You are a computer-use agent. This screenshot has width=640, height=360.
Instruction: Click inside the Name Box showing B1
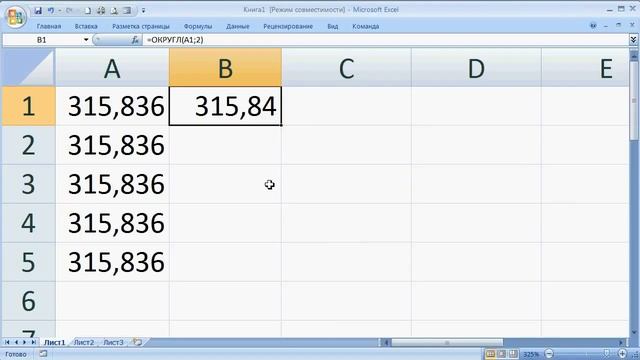pos(42,40)
